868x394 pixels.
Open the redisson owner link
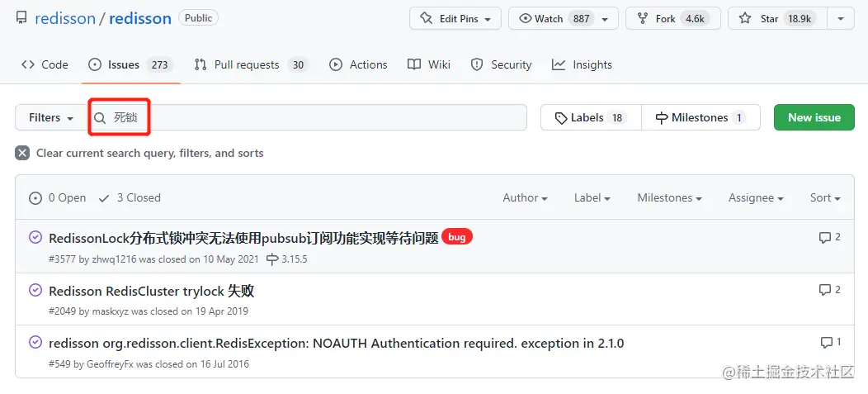pyautogui.click(x=64, y=18)
